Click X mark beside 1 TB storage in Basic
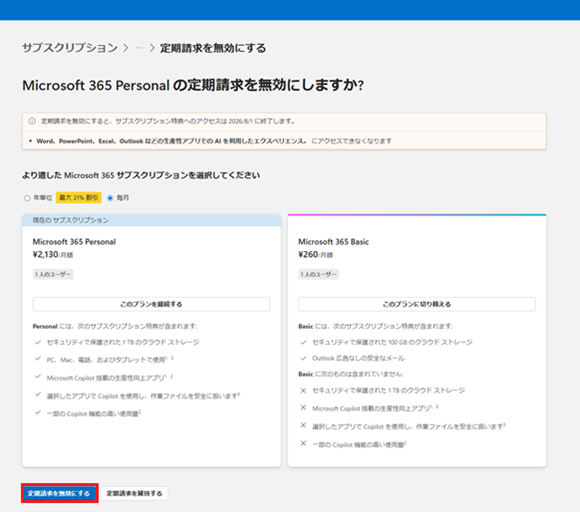 pyautogui.click(x=303, y=390)
